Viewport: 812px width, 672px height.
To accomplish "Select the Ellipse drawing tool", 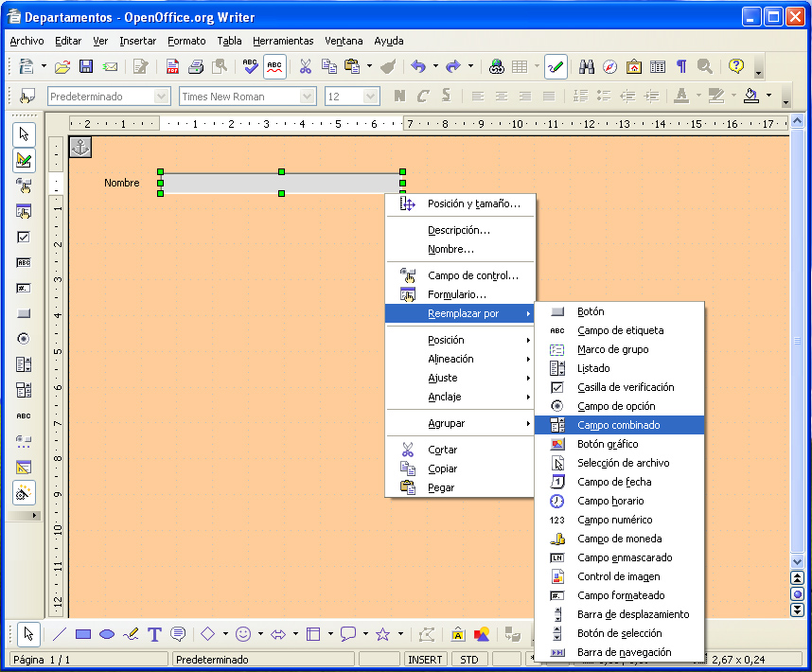I will click(x=107, y=634).
